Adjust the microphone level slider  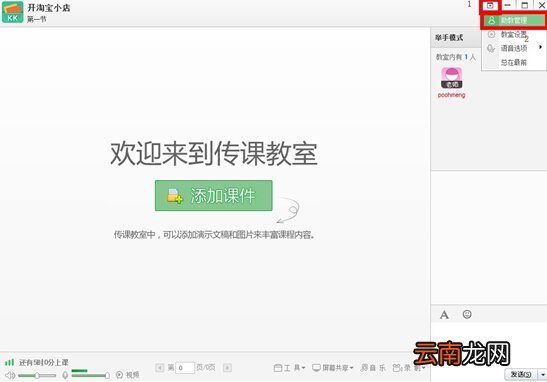pos(91,375)
